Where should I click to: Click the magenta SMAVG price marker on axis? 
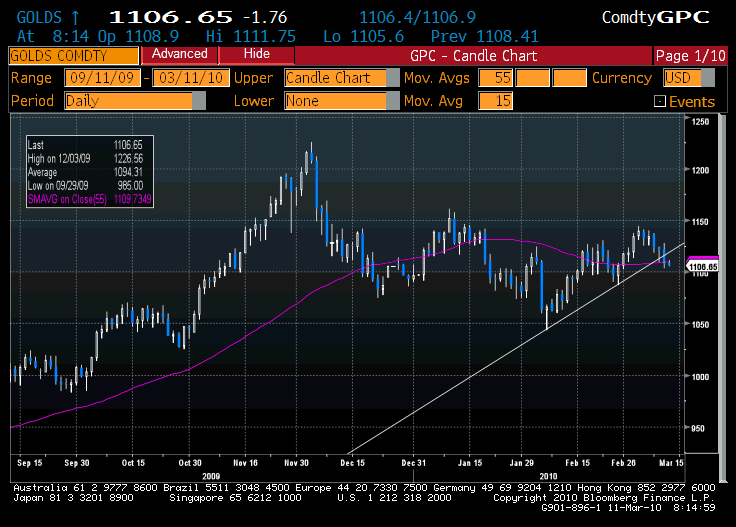(x=703, y=259)
